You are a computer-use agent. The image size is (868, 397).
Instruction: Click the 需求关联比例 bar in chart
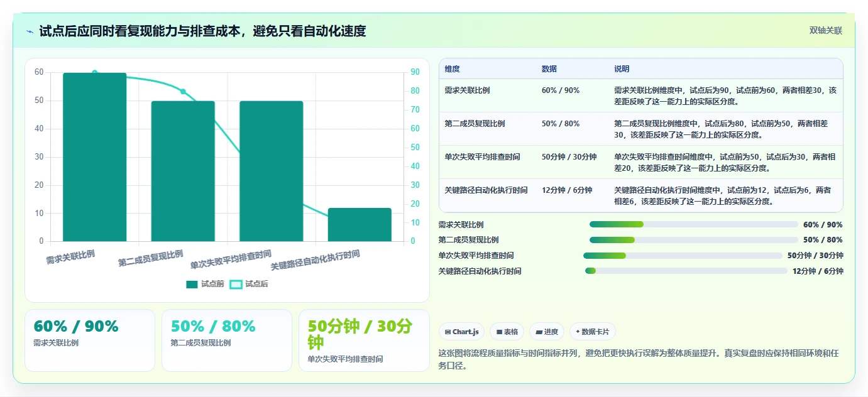tap(95, 157)
